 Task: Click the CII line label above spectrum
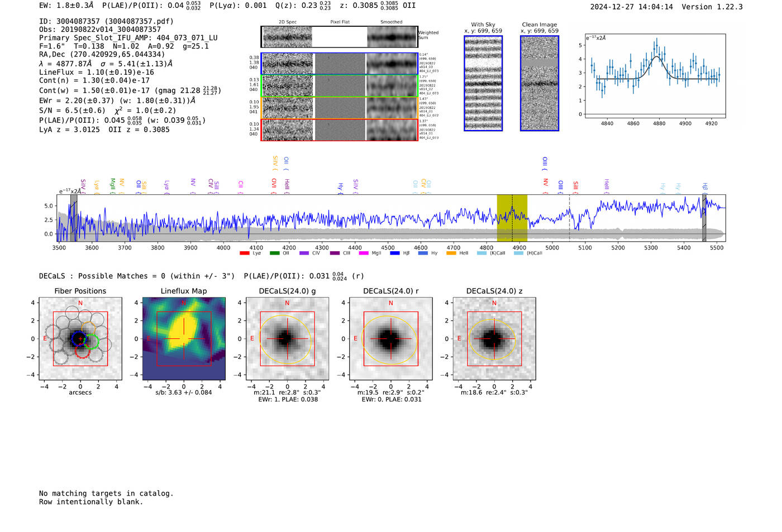coord(241,186)
